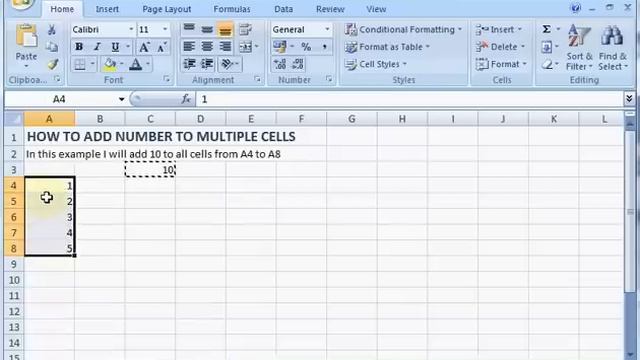
Task: Select the Format Painter brush
Action: pyautogui.click(x=52, y=64)
